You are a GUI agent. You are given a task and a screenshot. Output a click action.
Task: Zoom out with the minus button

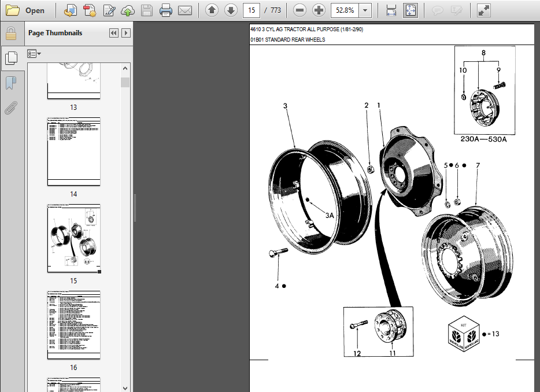tap(299, 10)
